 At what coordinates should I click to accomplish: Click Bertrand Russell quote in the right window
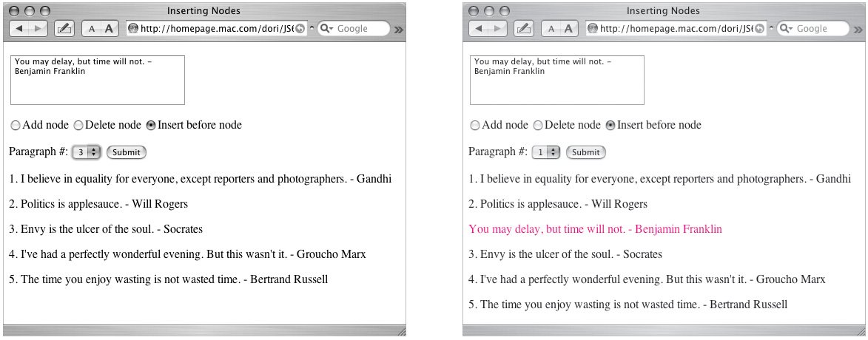[x=628, y=304]
